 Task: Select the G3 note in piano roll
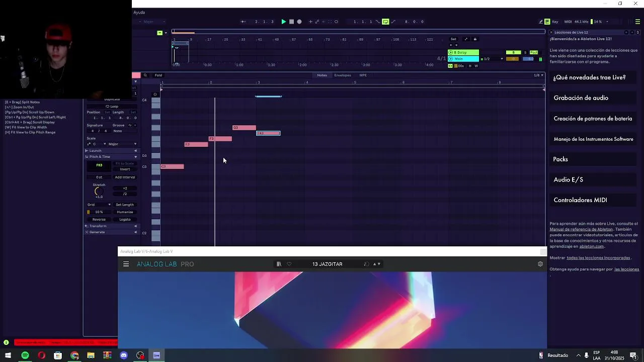click(245, 128)
